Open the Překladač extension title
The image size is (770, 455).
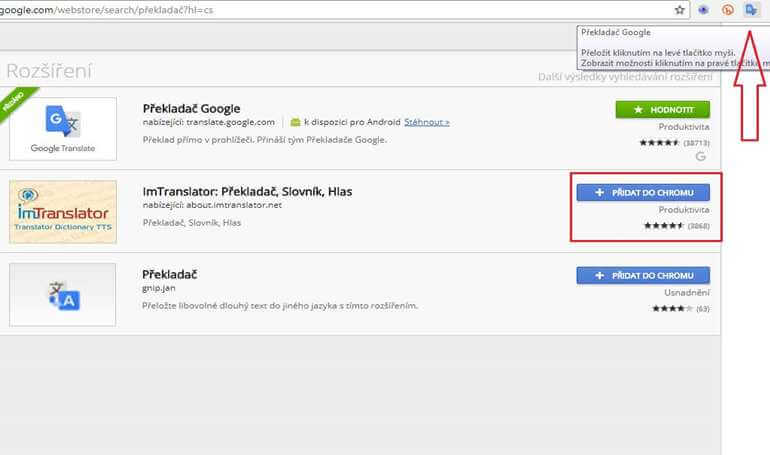coord(169,274)
